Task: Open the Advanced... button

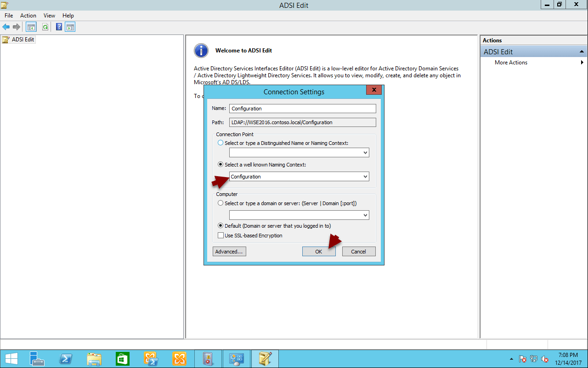Action: (229, 252)
